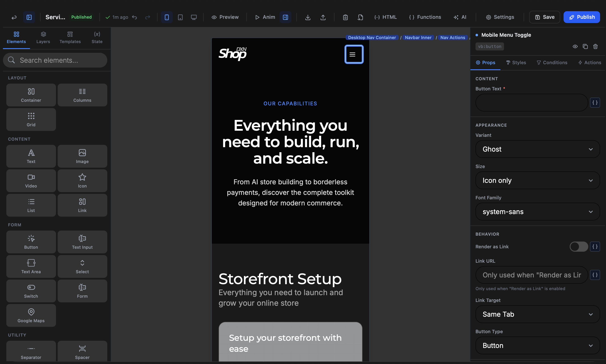The image size is (606, 364).
Task: Select the Link element
Action: pos(82,205)
